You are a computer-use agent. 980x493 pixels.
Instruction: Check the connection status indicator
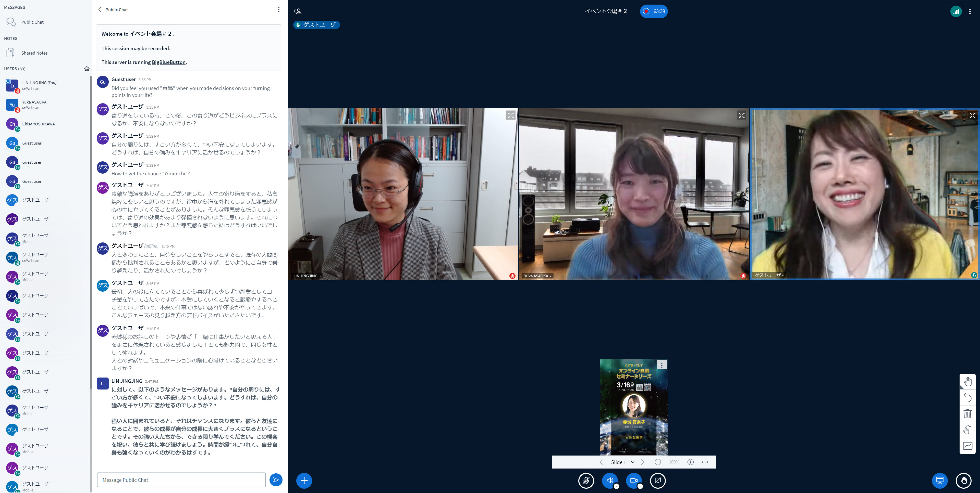[x=956, y=11]
